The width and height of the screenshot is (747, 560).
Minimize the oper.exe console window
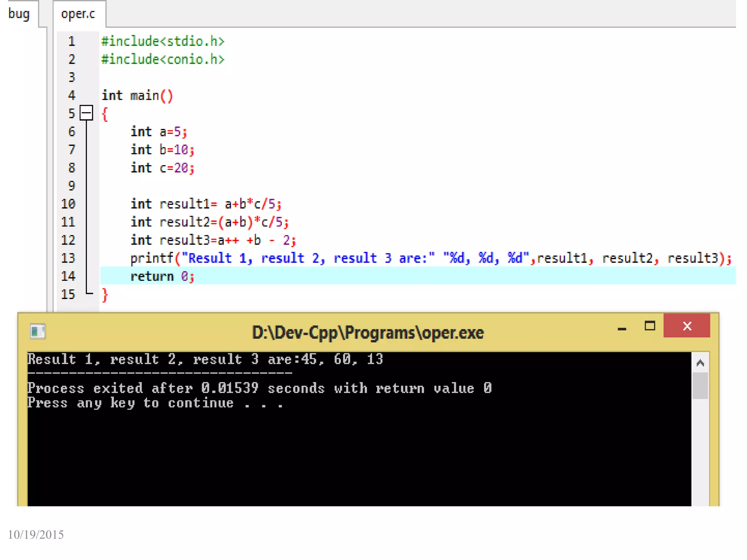coord(622,328)
